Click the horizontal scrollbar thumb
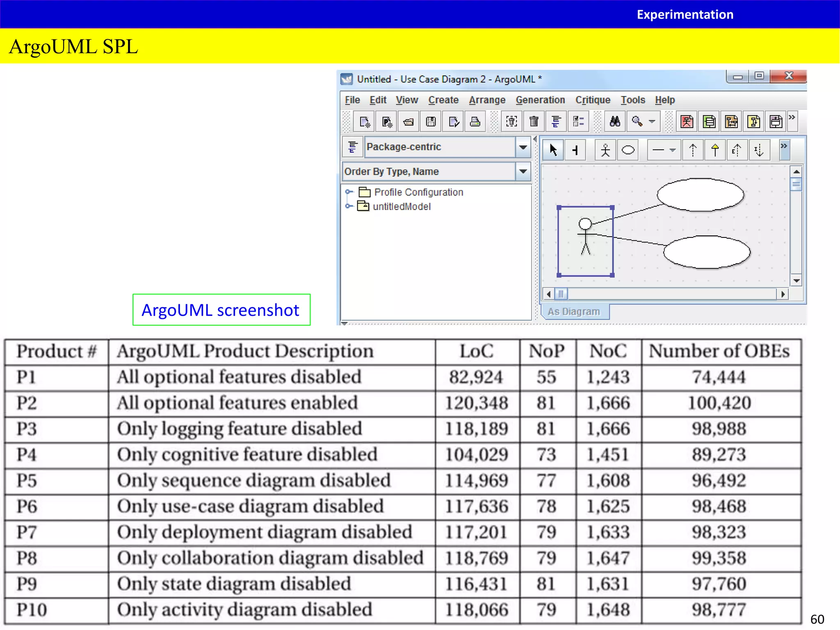The width and height of the screenshot is (840, 630). (x=561, y=294)
